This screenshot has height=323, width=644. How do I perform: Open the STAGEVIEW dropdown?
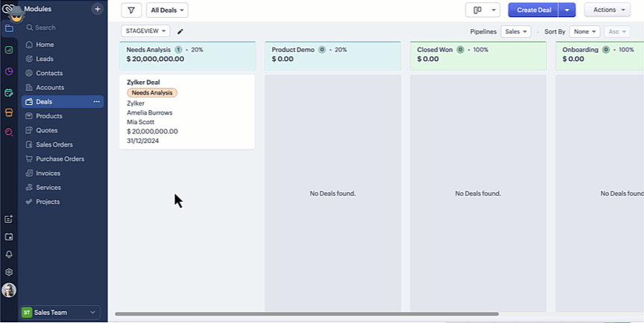[145, 31]
